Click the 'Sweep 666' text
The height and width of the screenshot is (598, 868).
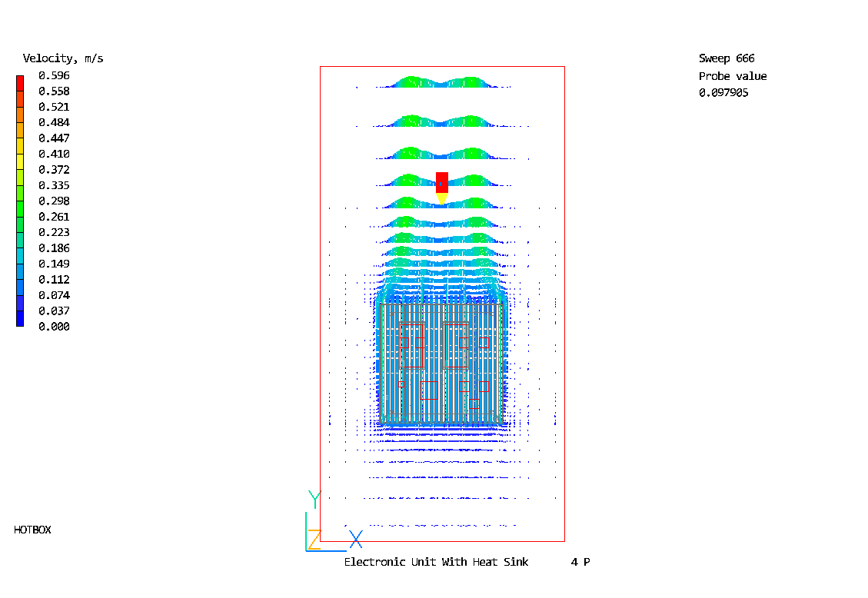tap(727, 58)
